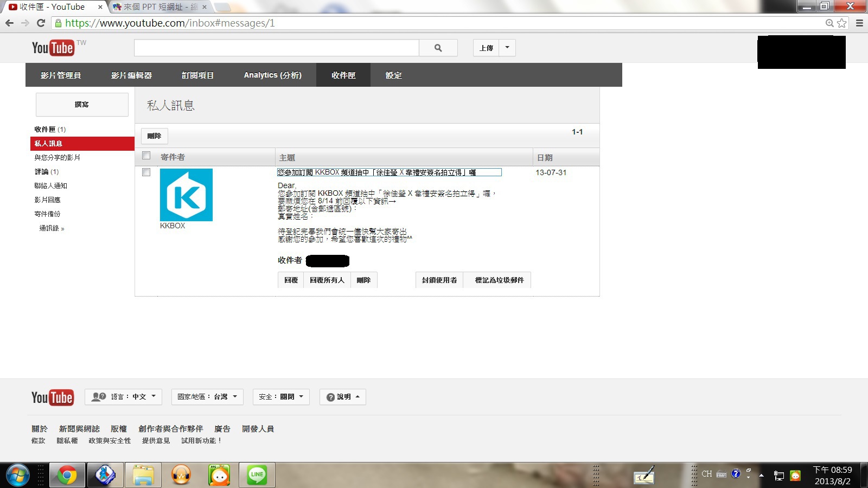The image size is (868, 488).
Task: Toggle the select-all checkbox in header row
Action: click(146, 156)
